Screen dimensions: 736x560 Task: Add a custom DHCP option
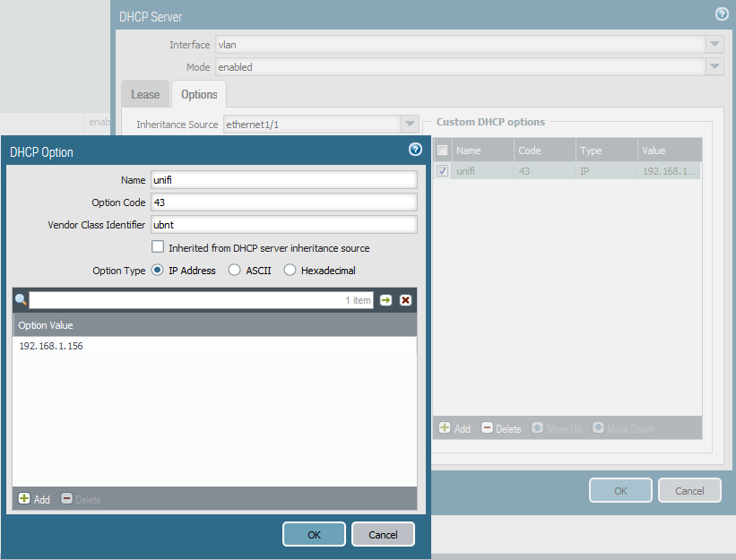pos(455,428)
